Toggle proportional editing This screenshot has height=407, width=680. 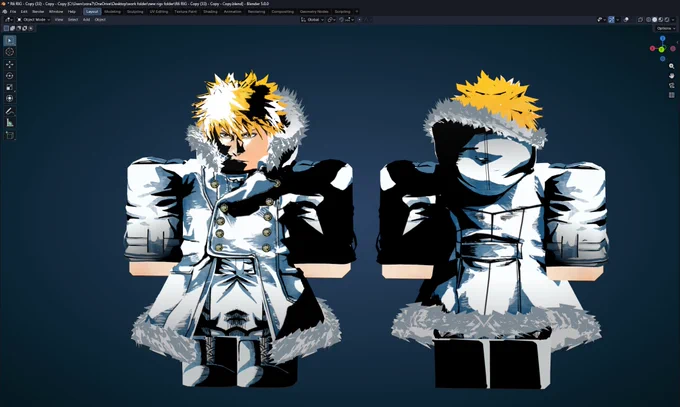(360, 20)
